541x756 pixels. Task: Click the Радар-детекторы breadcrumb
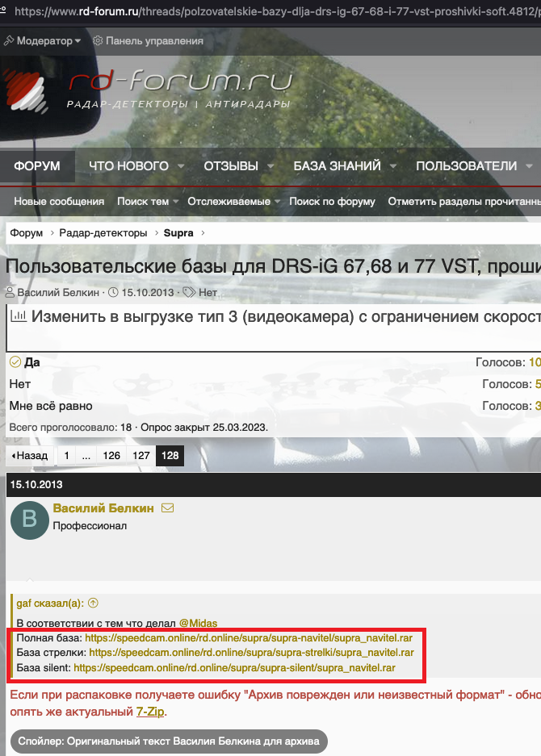point(103,233)
